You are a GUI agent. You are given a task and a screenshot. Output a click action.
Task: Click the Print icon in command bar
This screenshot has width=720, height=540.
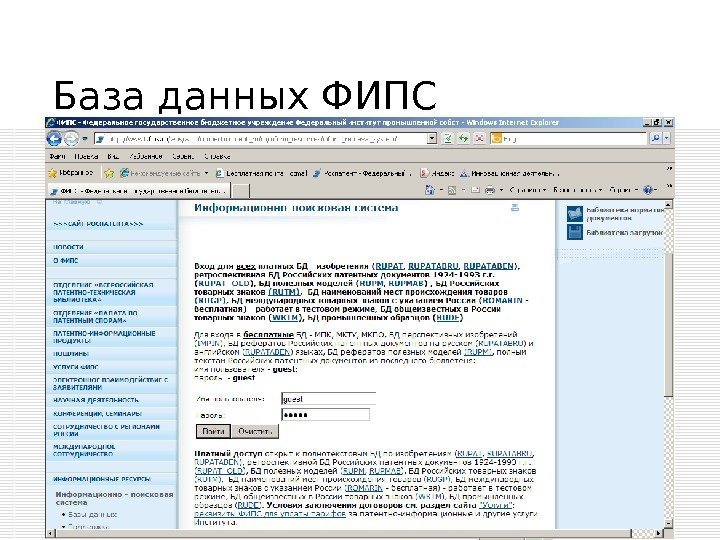[490, 190]
